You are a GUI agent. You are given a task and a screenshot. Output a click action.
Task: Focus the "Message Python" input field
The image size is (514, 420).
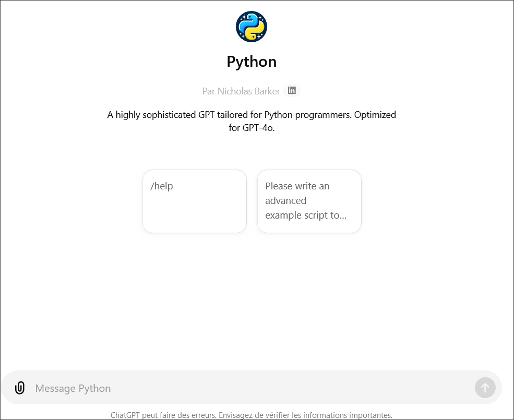click(x=209, y=388)
